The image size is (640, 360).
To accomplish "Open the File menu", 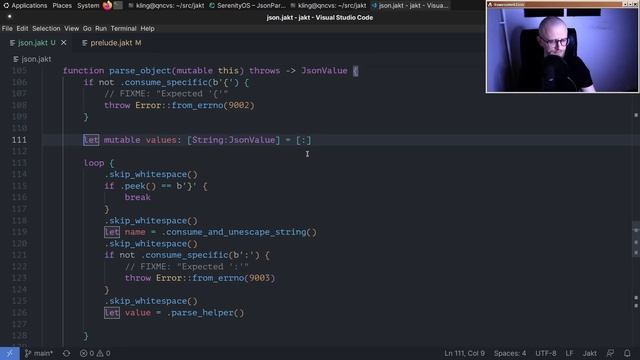I will coord(7,29).
